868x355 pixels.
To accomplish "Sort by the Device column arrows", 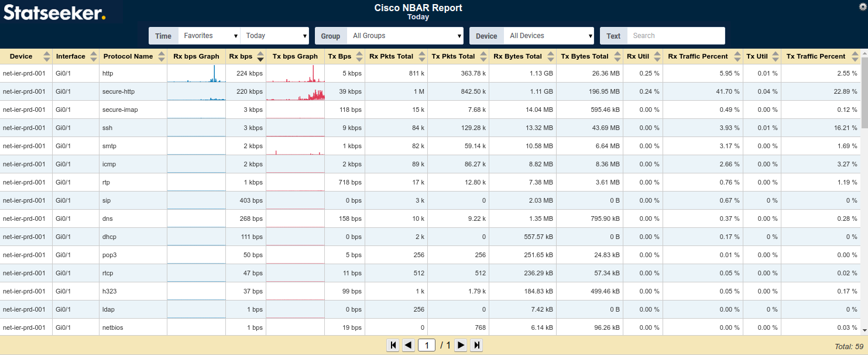I will [x=46, y=56].
